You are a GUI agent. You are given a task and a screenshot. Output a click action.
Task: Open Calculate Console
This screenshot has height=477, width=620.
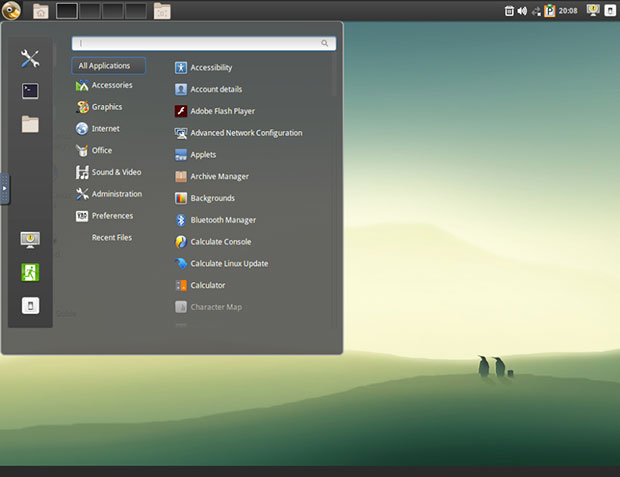(x=213, y=242)
